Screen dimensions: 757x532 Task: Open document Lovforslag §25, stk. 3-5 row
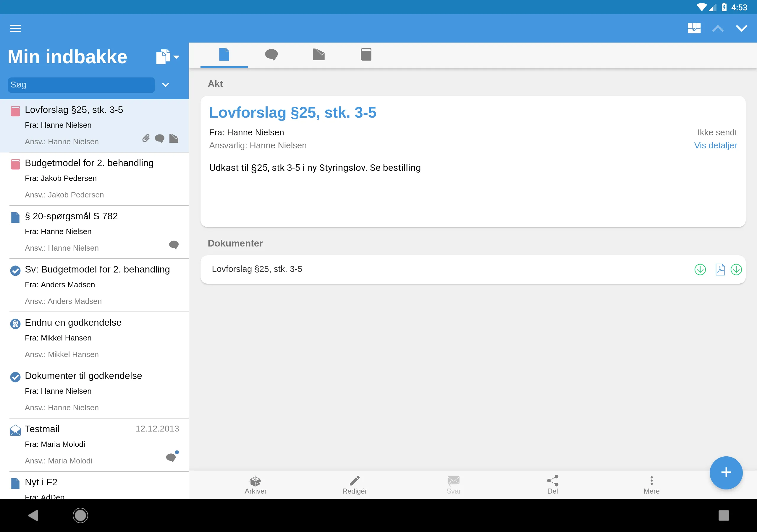point(473,269)
